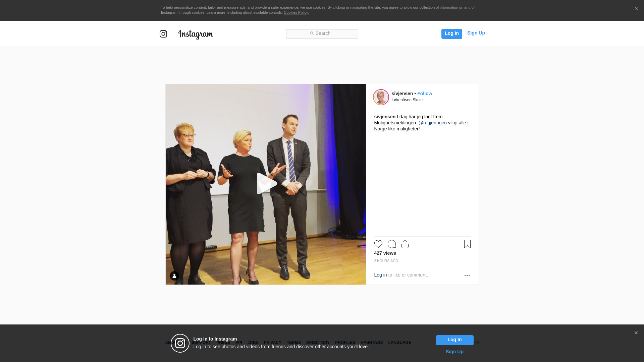644x362 pixels.
Task: Click the Instagram camera logo icon
Action: click(x=163, y=34)
